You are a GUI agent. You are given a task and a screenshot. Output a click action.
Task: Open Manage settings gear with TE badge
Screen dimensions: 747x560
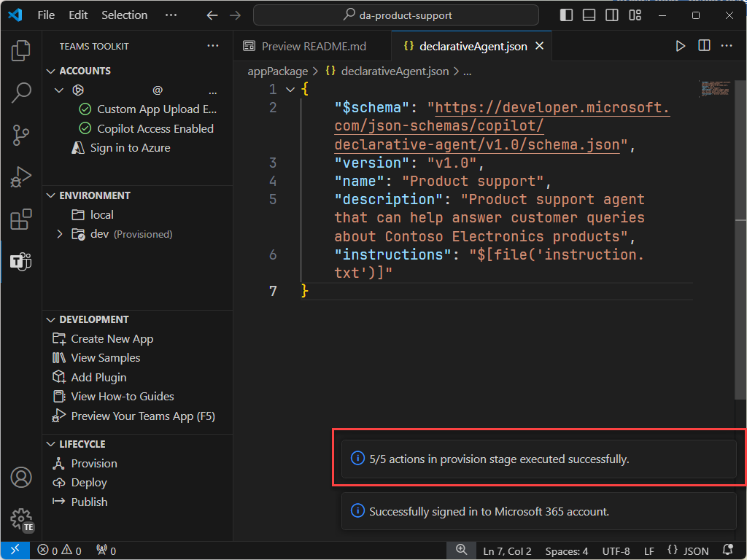point(20,516)
